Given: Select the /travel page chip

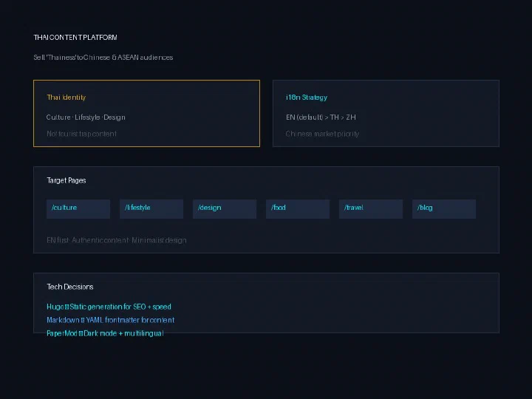Looking at the screenshot, I should pos(371,208).
